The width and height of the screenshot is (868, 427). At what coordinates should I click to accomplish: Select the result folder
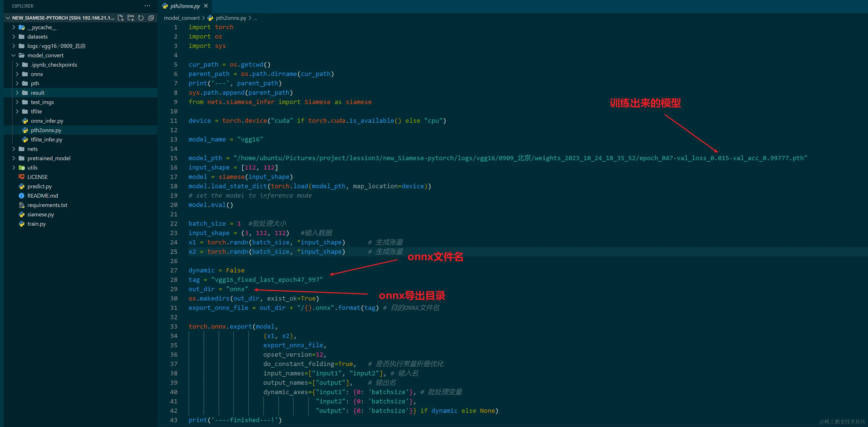(37, 93)
